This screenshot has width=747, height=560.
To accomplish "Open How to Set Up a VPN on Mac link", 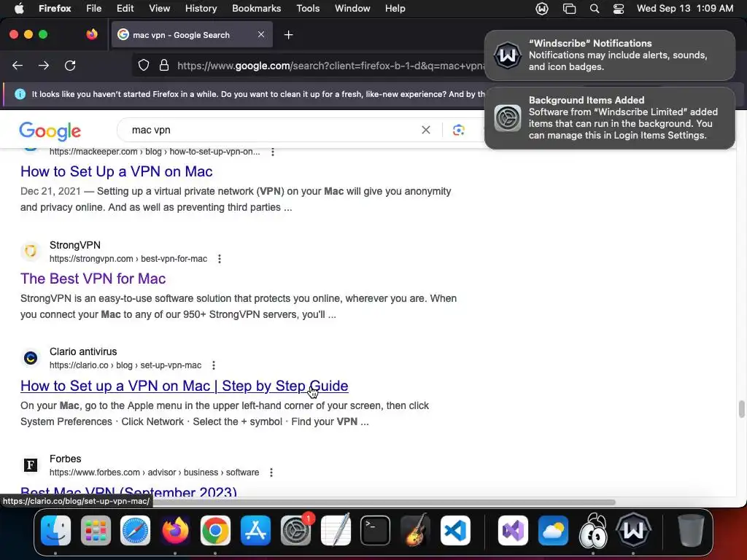I will point(116,171).
